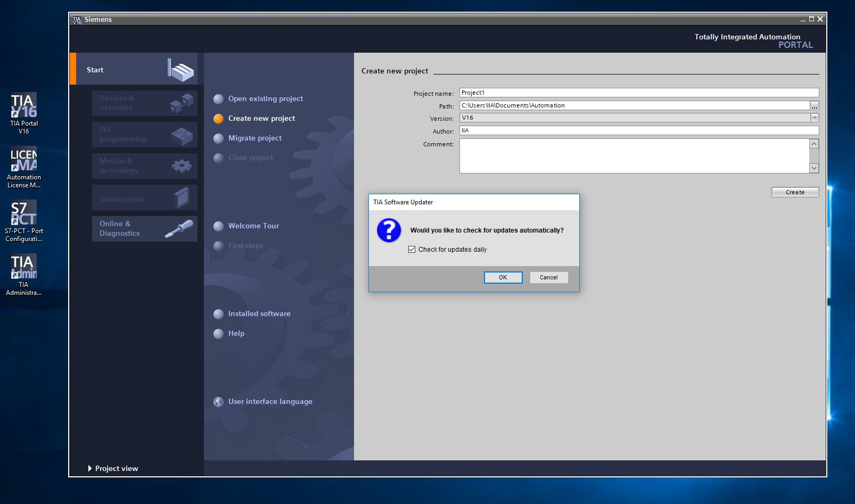Click the Project name input field
855x504 pixels.
point(638,93)
